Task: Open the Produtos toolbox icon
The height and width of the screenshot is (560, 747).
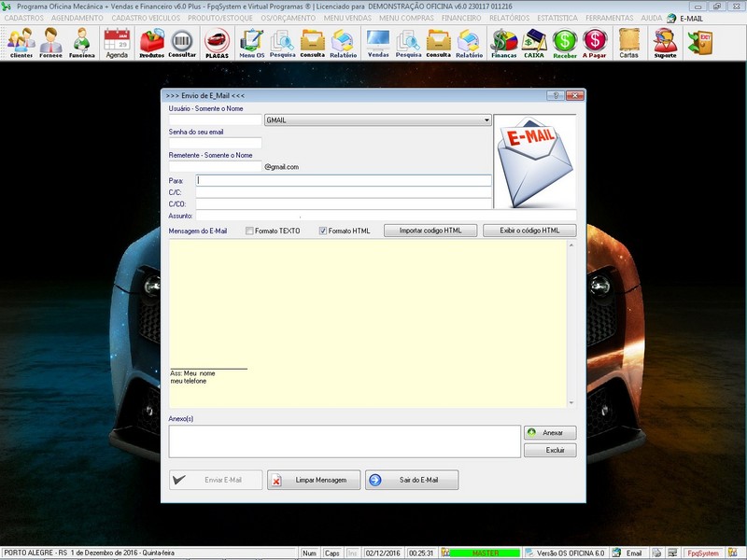Action: [x=151, y=42]
